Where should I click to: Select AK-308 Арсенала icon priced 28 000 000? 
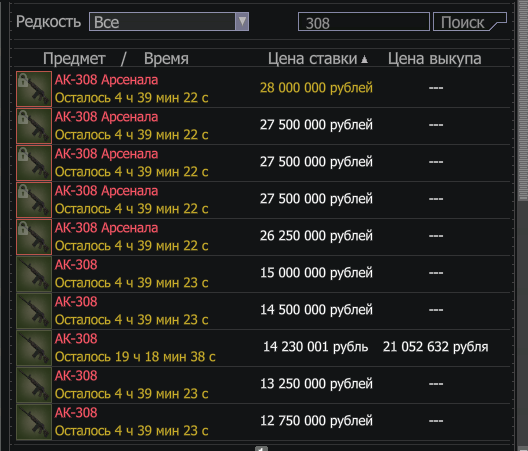34,89
